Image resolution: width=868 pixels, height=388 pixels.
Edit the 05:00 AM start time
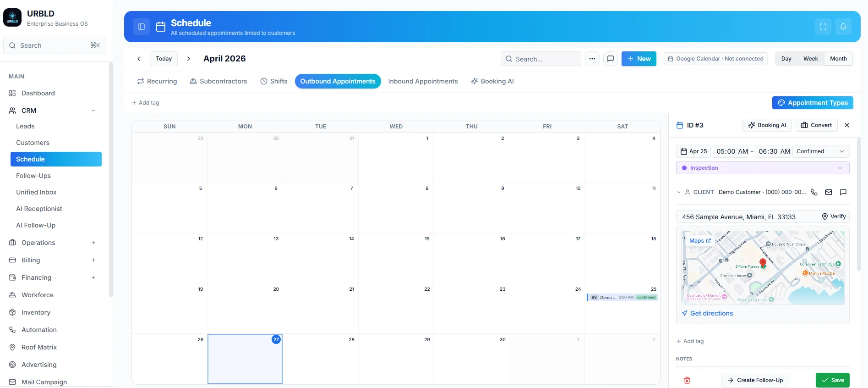point(732,151)
